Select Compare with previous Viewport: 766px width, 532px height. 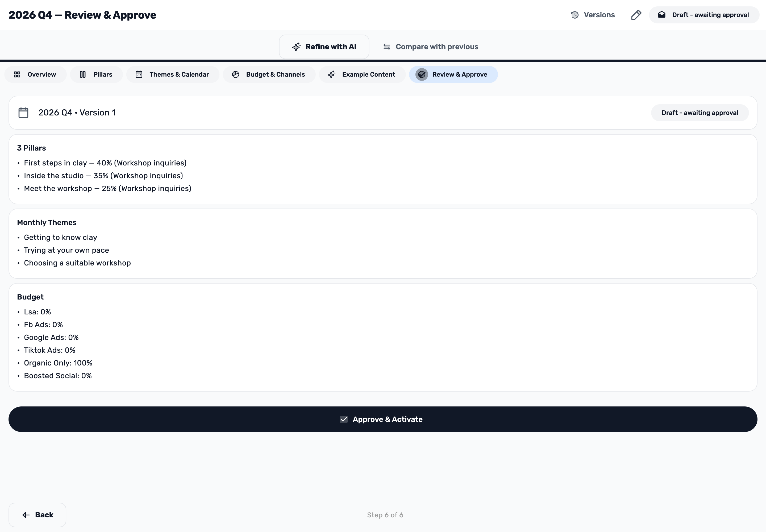point(431,47)
